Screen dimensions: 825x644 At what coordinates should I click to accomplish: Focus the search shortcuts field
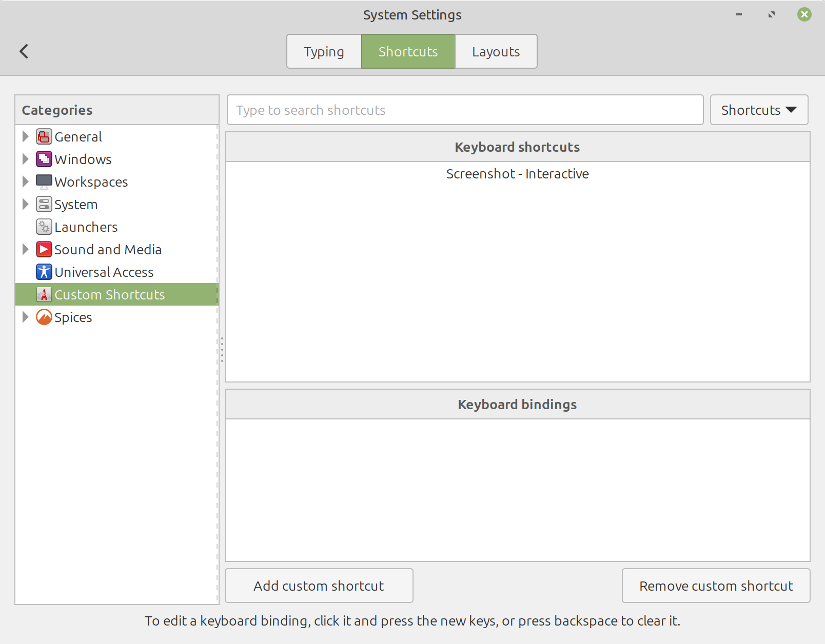(x=465, y=110)
